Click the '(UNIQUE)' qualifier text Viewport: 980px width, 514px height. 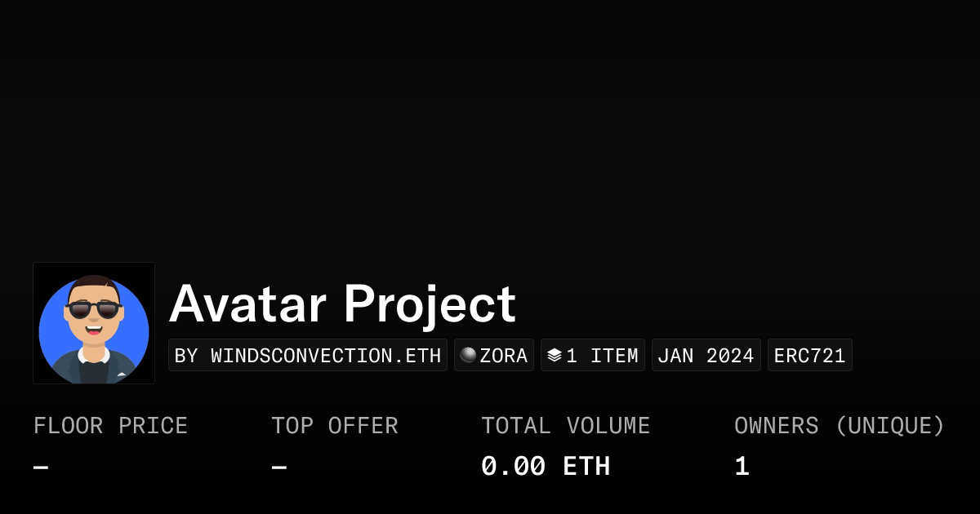coord(889,426)
